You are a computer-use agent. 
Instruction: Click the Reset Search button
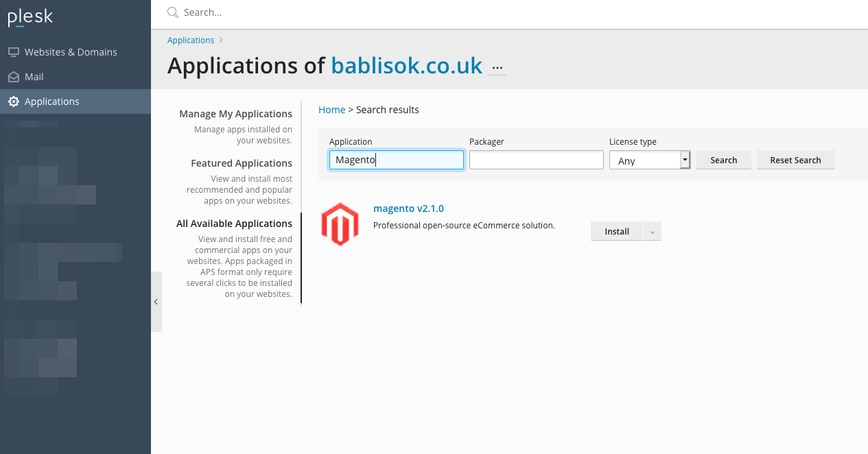(796, 160)
